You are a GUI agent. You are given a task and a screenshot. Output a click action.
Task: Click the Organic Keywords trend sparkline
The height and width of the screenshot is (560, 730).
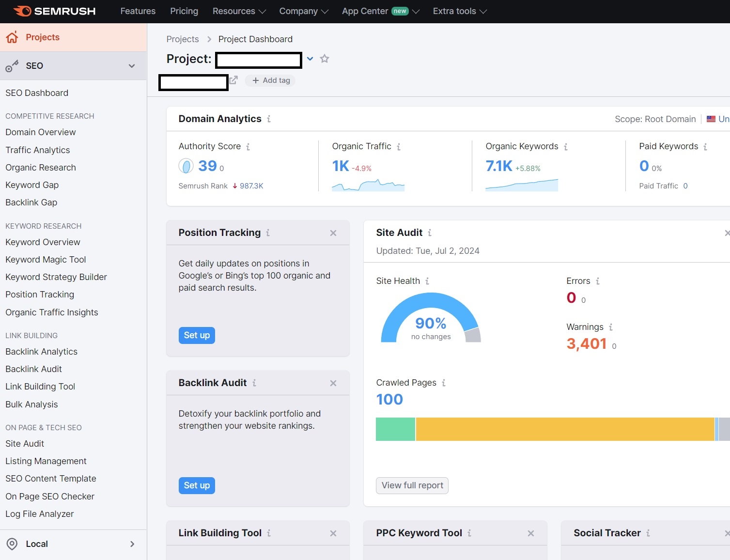(x=522, y=185)
